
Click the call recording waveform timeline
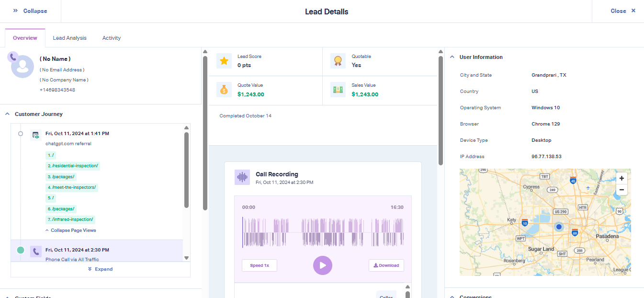coord(323,232)
